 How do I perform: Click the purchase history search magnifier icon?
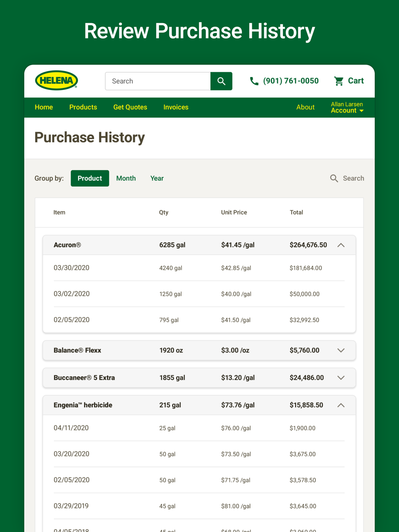334,178
